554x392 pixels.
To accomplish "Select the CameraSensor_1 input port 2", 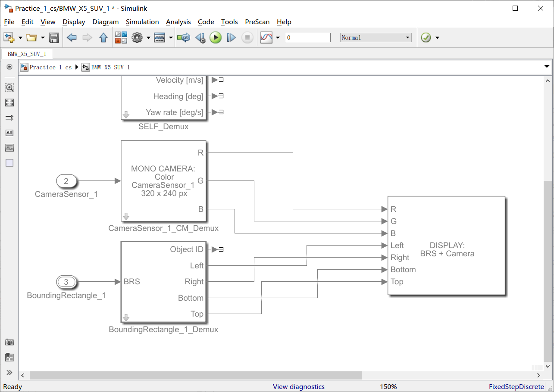I will pyautogui.click(x=66, y=181).
